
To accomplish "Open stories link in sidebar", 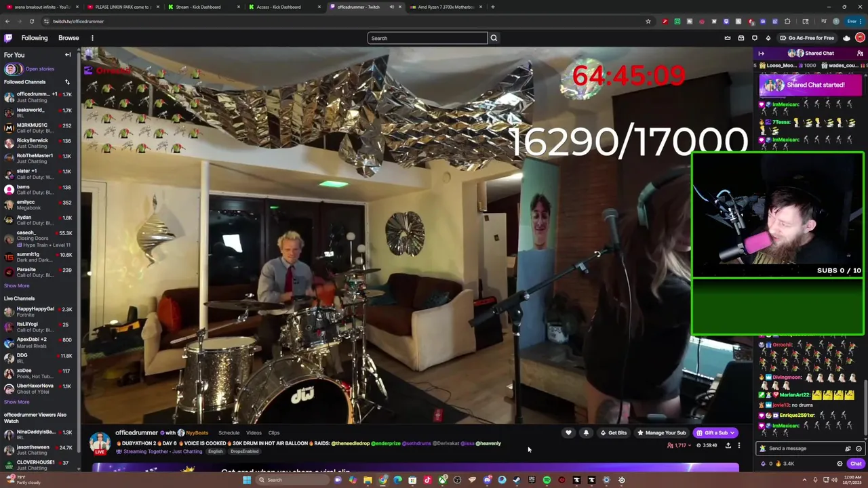I will [x=39, y=69].
